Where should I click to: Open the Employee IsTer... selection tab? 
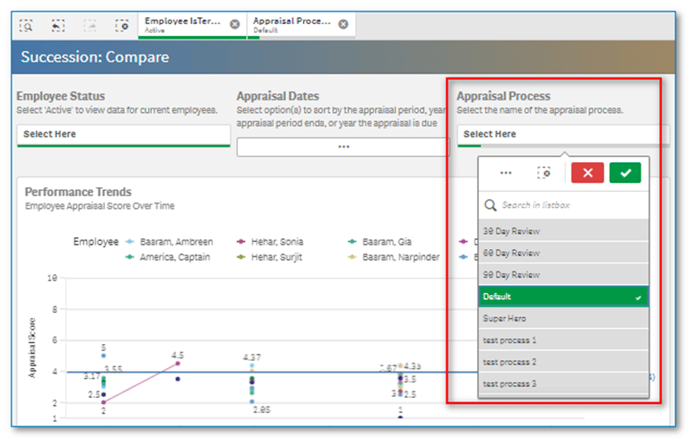point(192,25)
